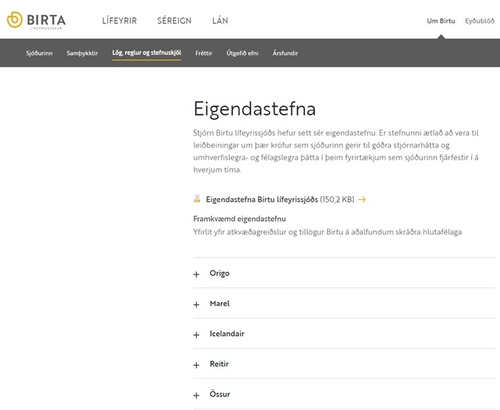500x410 pixels.
Task: Click the Yfirlit yfir atkvæðagreiðslur description line
Action: 327,232
